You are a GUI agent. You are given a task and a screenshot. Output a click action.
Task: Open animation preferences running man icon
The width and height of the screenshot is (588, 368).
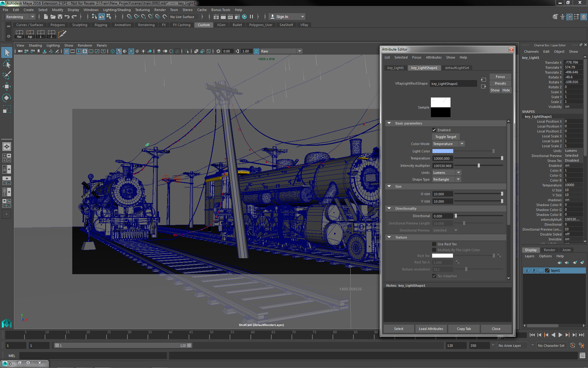tap(581, 346)
